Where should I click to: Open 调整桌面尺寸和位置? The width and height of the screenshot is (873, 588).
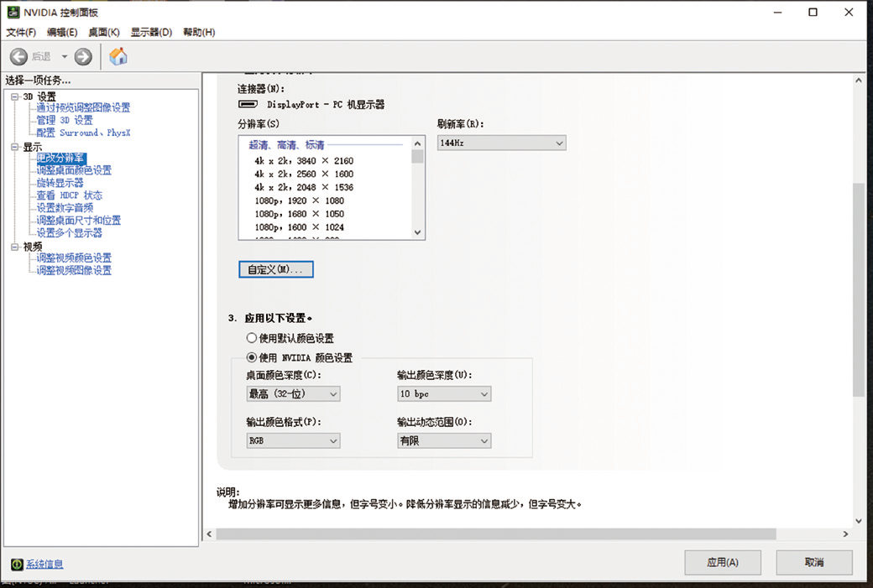(x=79, y=221)
